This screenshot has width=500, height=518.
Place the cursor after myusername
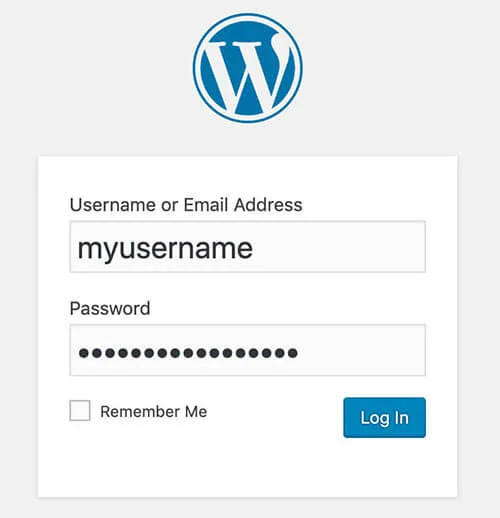click(x=255, y=248)
